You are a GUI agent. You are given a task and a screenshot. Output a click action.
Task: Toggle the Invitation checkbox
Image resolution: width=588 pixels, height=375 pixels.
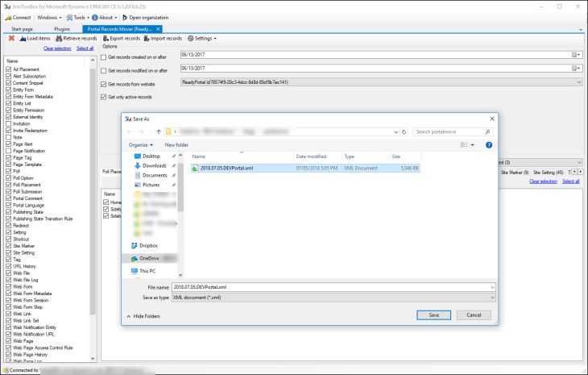(x=9, y=124)
